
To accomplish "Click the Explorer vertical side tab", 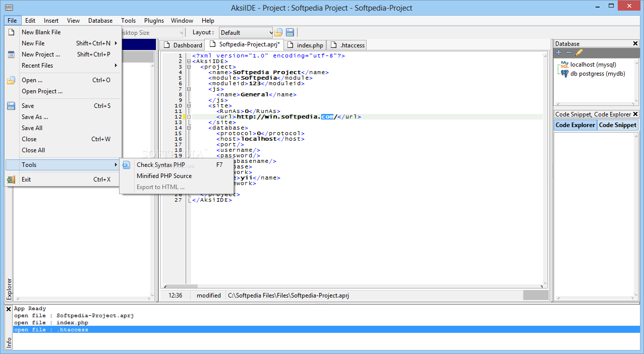I will [9, 289].
